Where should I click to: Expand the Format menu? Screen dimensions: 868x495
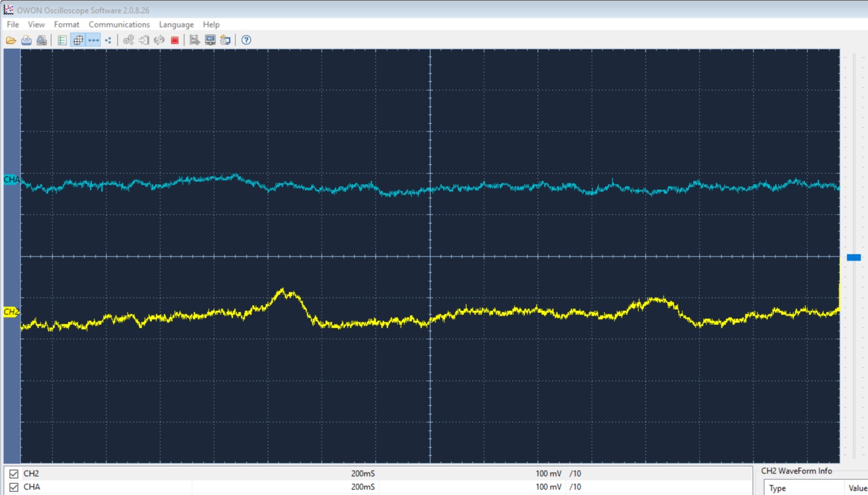(x=67, y=24)
